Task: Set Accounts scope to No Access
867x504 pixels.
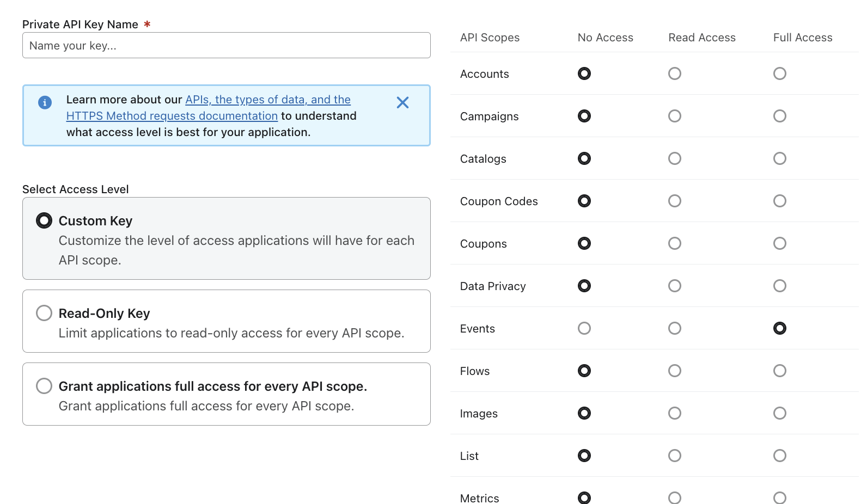Action: tap(584, 73)
